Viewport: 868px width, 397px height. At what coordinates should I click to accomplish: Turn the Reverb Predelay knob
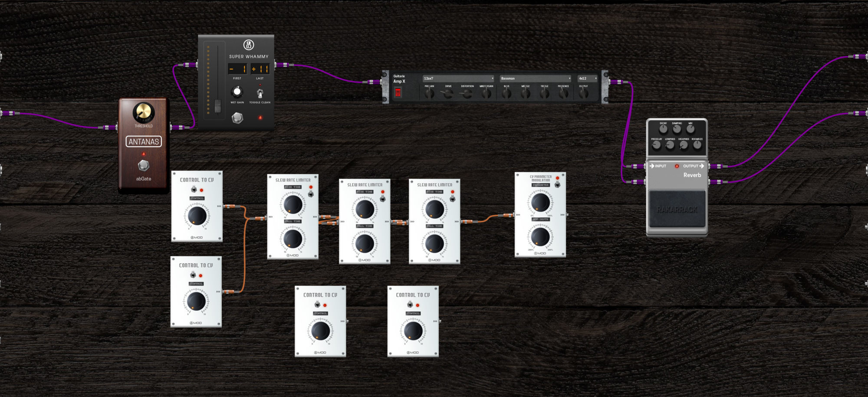[x=657, y=145]
